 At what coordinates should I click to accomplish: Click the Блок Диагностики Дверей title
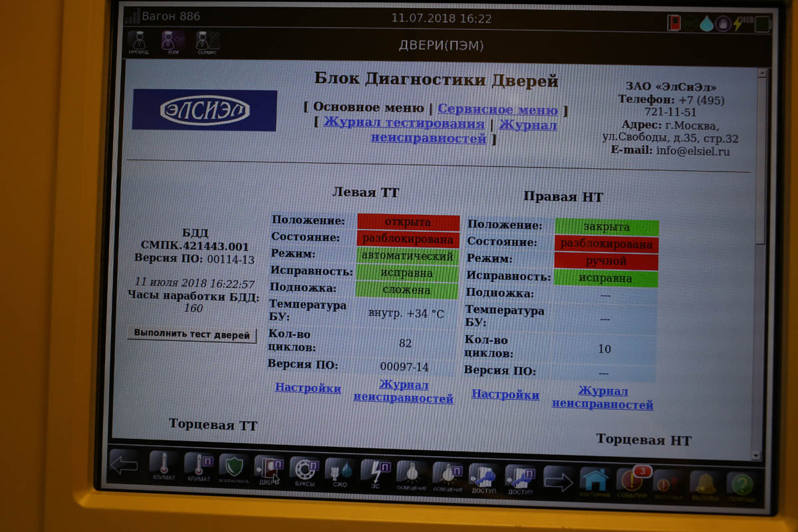[x=436, y=81]
